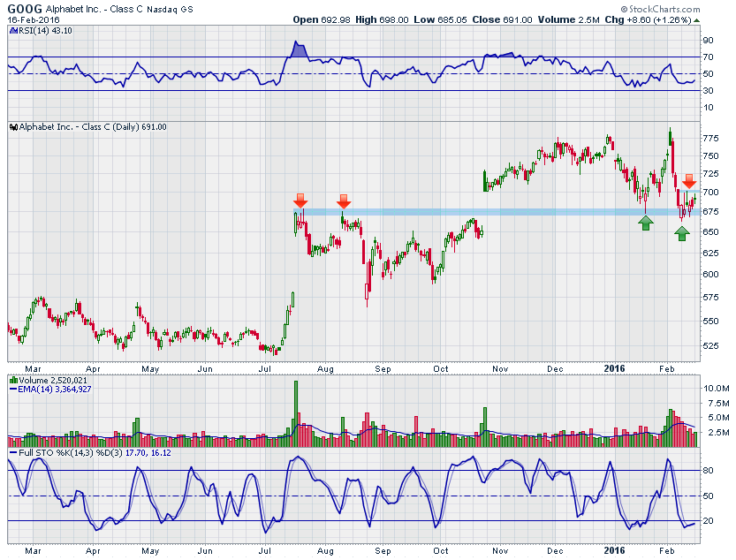
Task: Click the 5.0M volume axis label
Action: (x=718, y=417)
